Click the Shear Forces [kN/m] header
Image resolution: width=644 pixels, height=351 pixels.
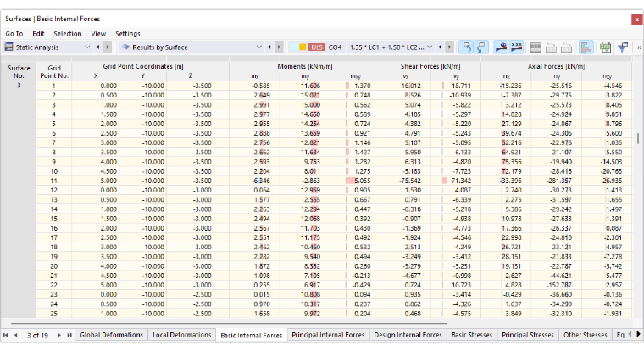(430, 66)
